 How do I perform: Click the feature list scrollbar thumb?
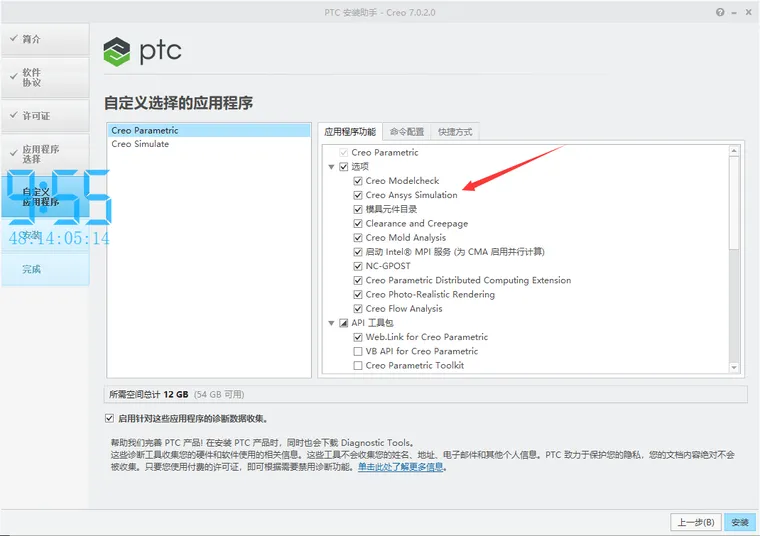[734, 203]
